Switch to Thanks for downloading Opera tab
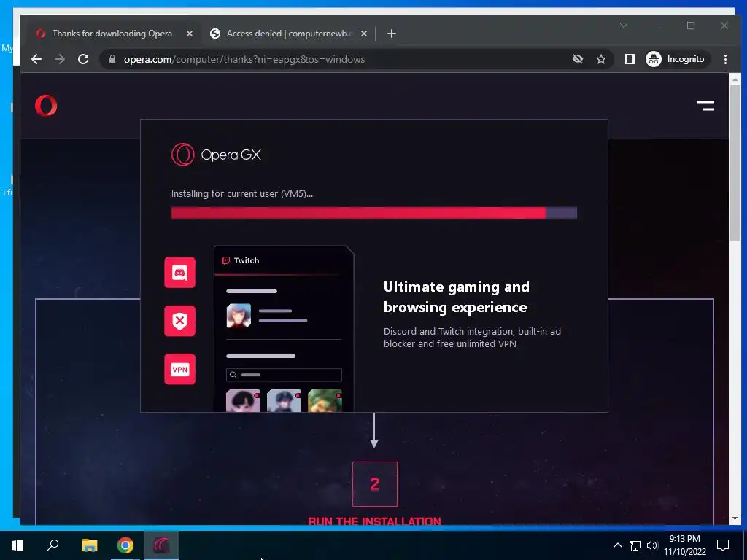 [x=112, y=34]
